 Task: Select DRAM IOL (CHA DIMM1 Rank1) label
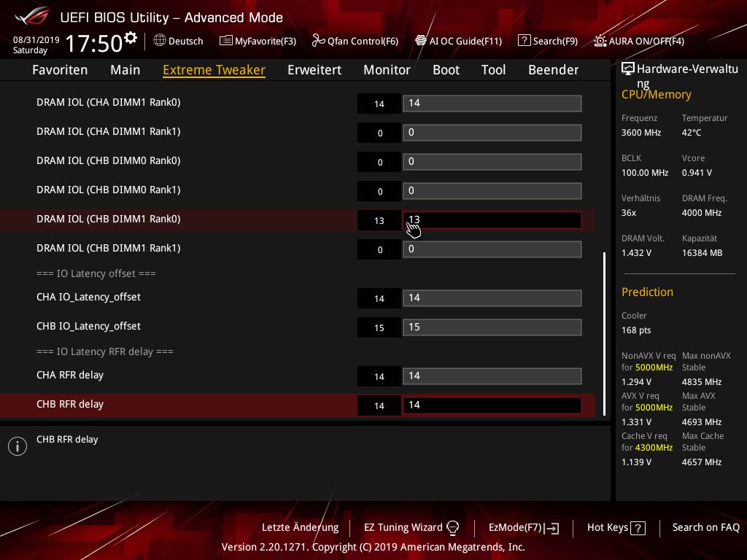[x=109, y=131]
